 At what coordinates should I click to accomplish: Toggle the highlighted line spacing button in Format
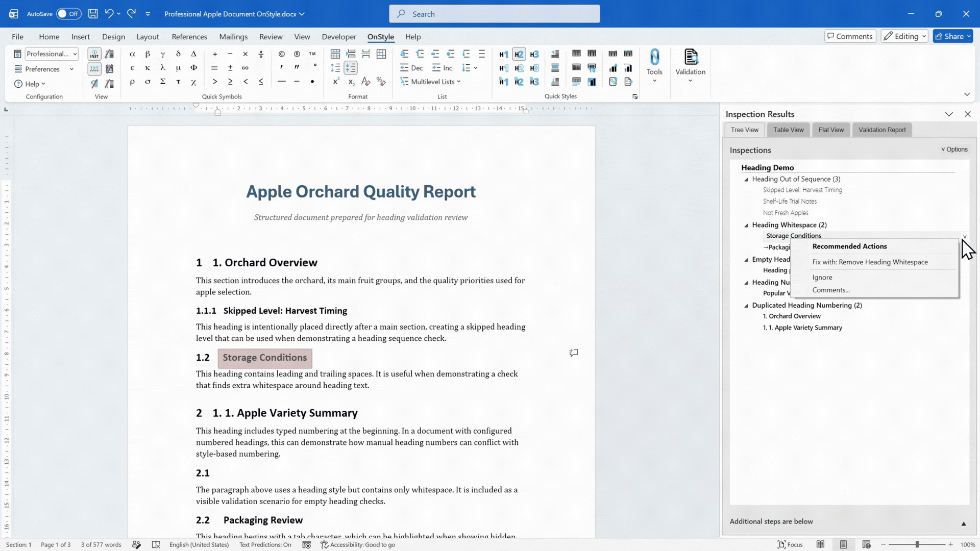coord(351,68)
